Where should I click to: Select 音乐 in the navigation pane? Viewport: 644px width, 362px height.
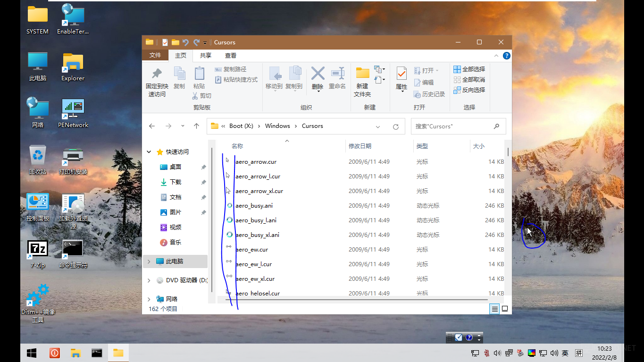pyautogui.click(x=176, y=243)
